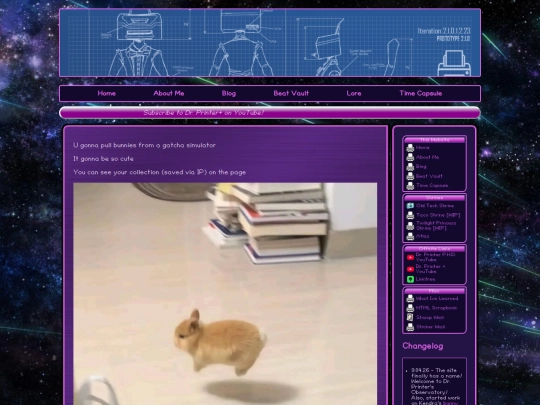Click the green Linktree icon
The height and width of the screenshot is (405, 540).
coord(410,279)
